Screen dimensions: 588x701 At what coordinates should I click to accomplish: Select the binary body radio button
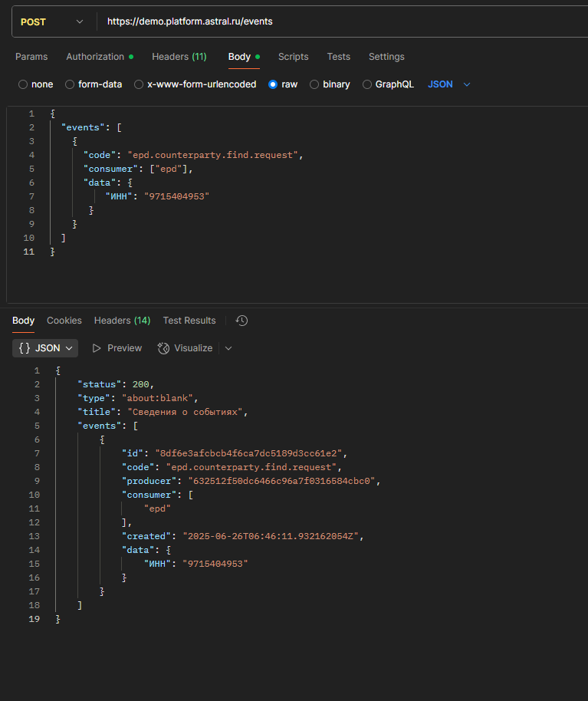[x=314, y=84]
